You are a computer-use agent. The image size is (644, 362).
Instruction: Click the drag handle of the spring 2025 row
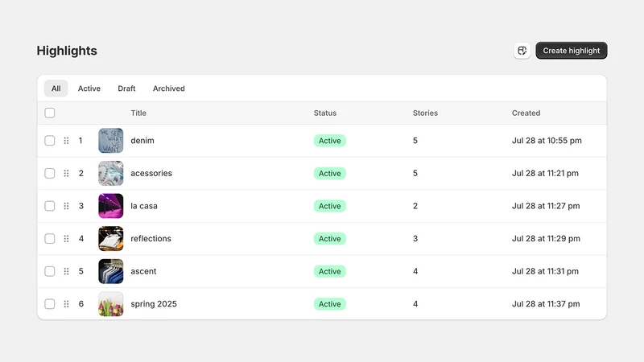pyautogui.click(x=66, y=304)
